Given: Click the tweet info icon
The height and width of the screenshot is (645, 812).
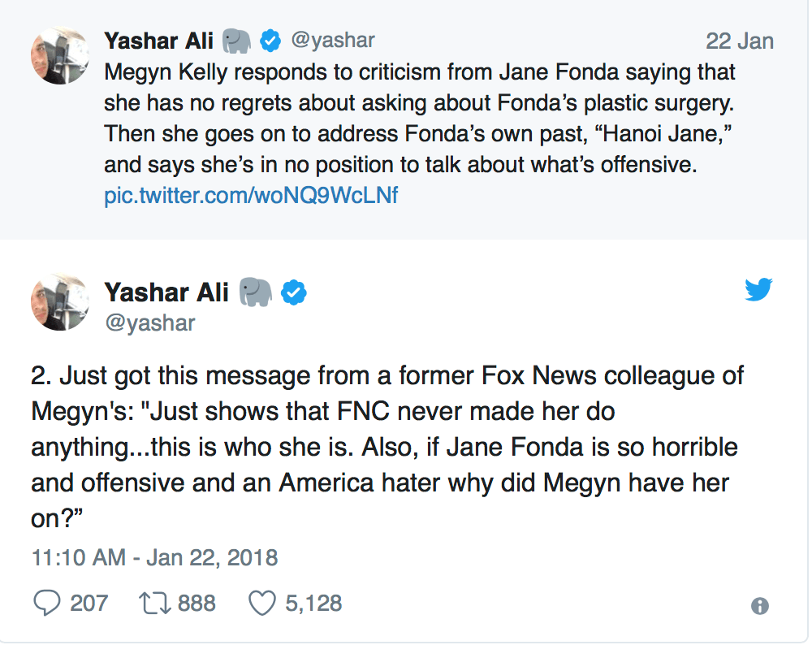Looking at the screenshot, I should tap(761, 606).
